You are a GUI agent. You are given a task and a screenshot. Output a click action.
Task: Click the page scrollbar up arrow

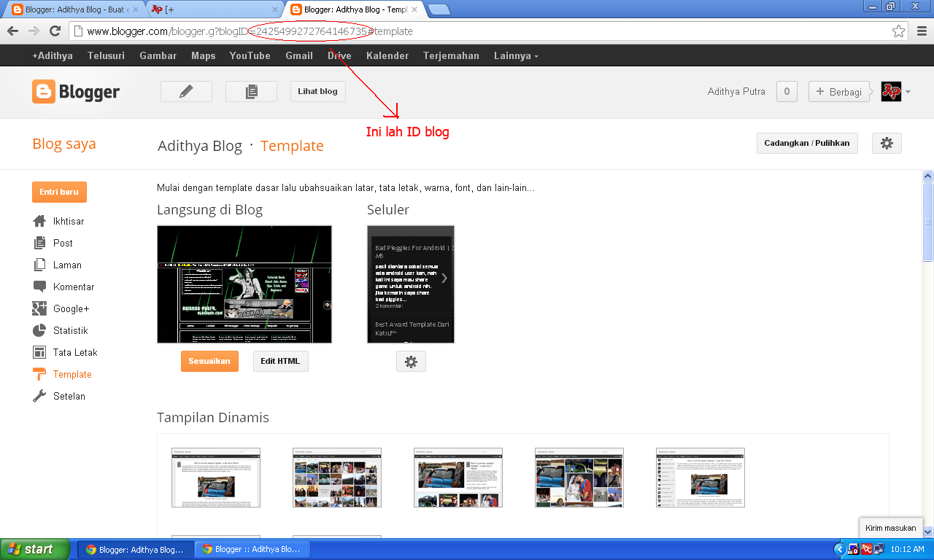pyautogui.click(x=928, y=176)
